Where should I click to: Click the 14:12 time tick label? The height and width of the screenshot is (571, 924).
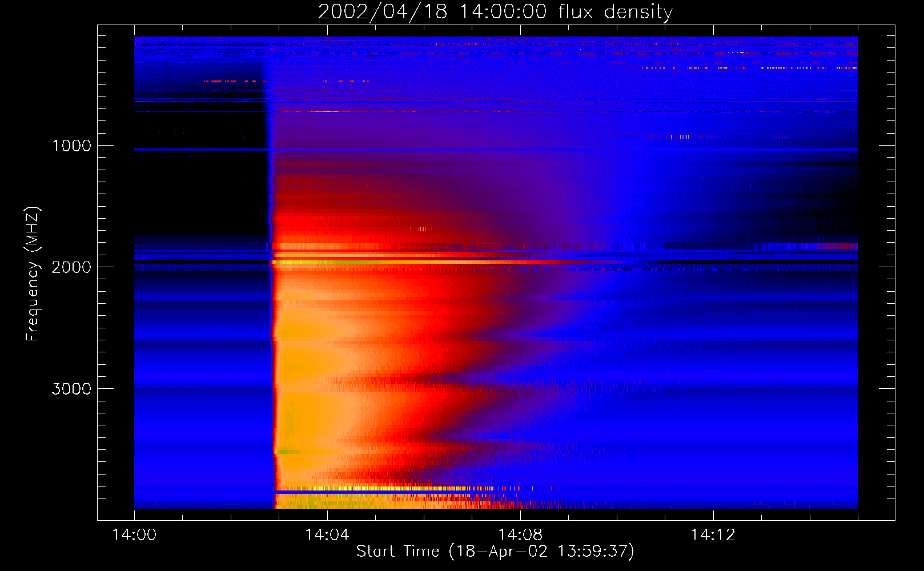[x=713, y=534]
